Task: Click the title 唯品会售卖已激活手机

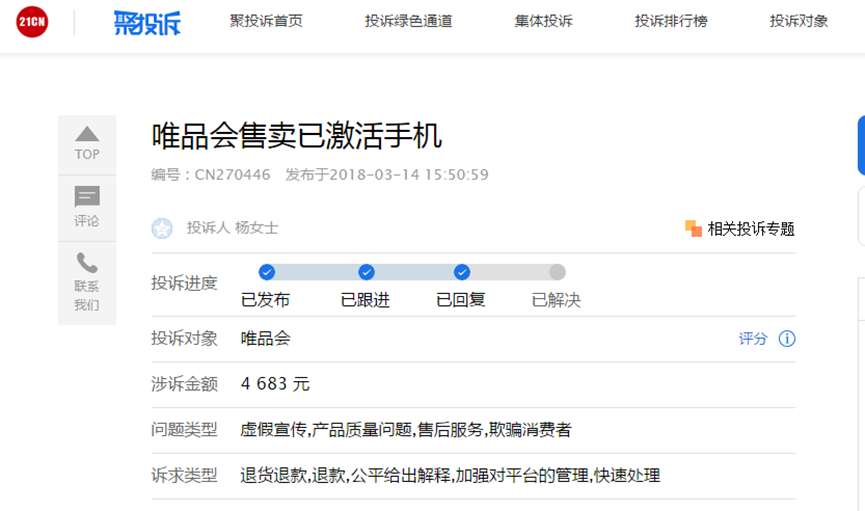Action: click(297, 136)
